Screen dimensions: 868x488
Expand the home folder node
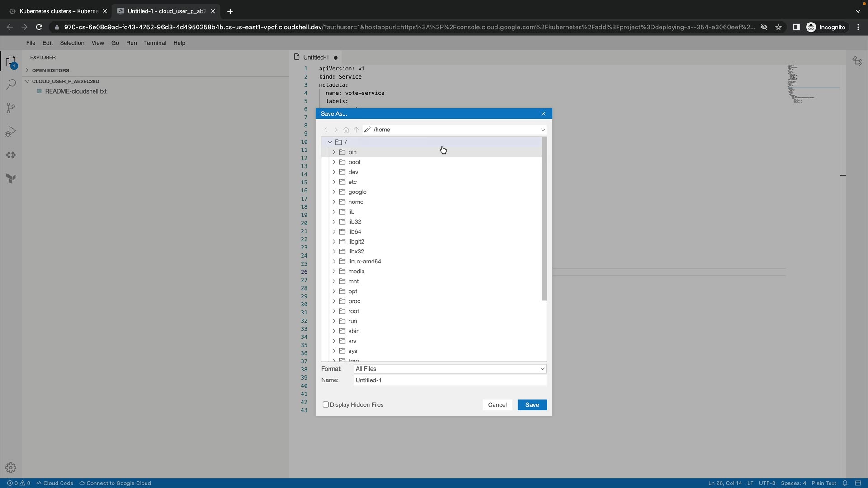(334, 202)
